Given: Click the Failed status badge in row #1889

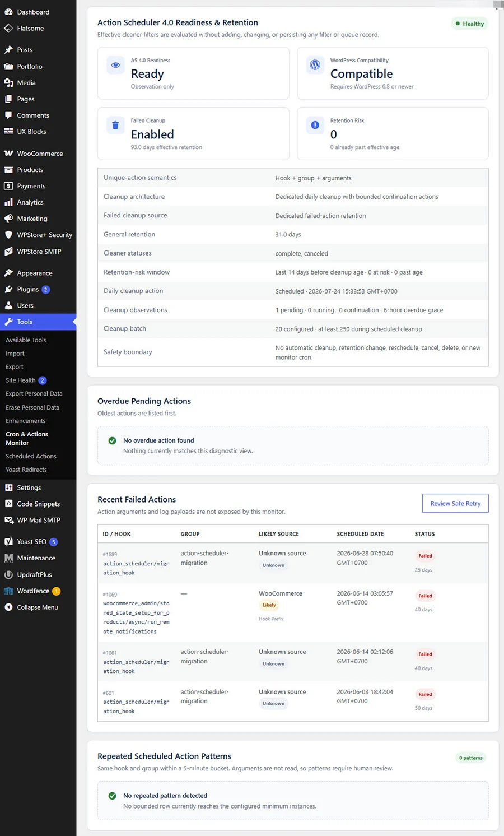Looking at the screenshot, I should tap(425, 556).
